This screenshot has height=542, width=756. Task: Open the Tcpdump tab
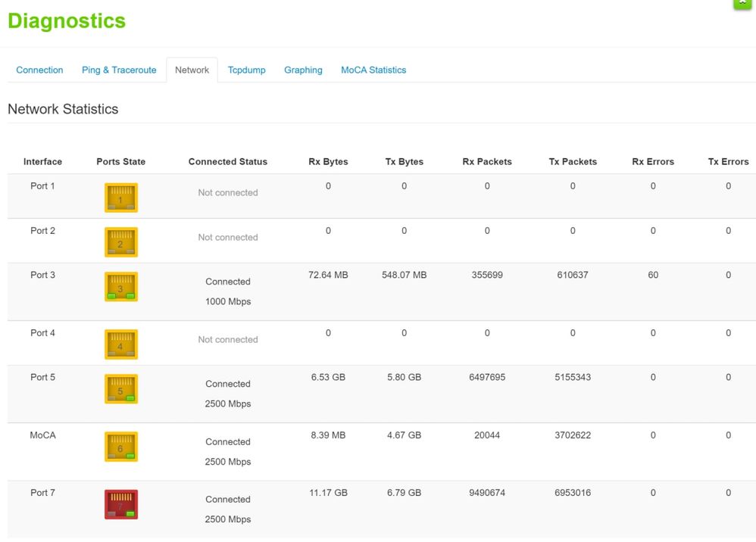pos(246,70)
